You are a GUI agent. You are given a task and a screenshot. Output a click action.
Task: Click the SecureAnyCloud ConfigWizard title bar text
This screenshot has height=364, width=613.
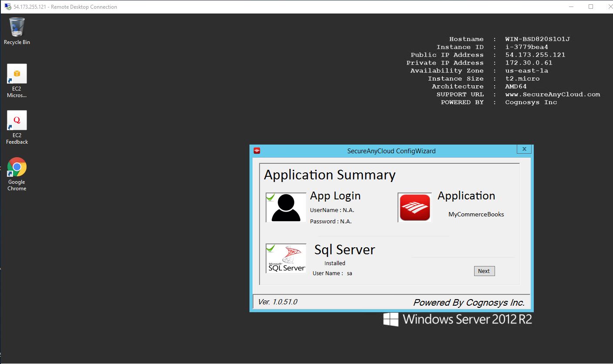pos(391,151)
